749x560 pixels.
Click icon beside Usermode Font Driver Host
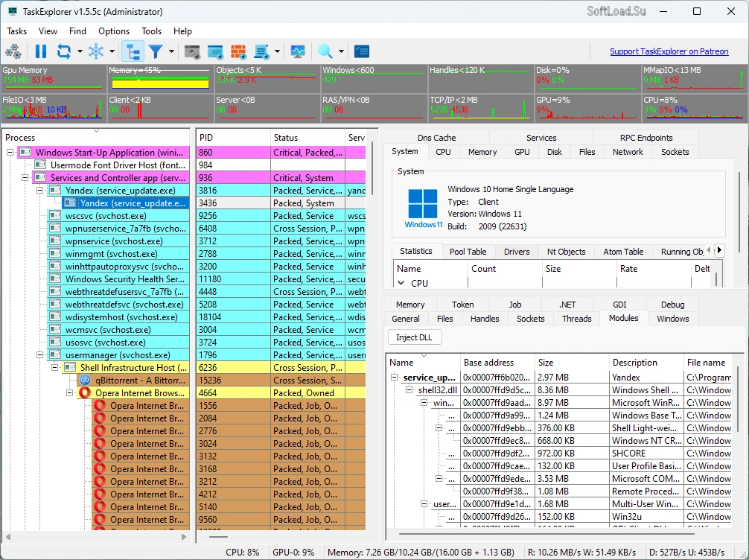41,165
